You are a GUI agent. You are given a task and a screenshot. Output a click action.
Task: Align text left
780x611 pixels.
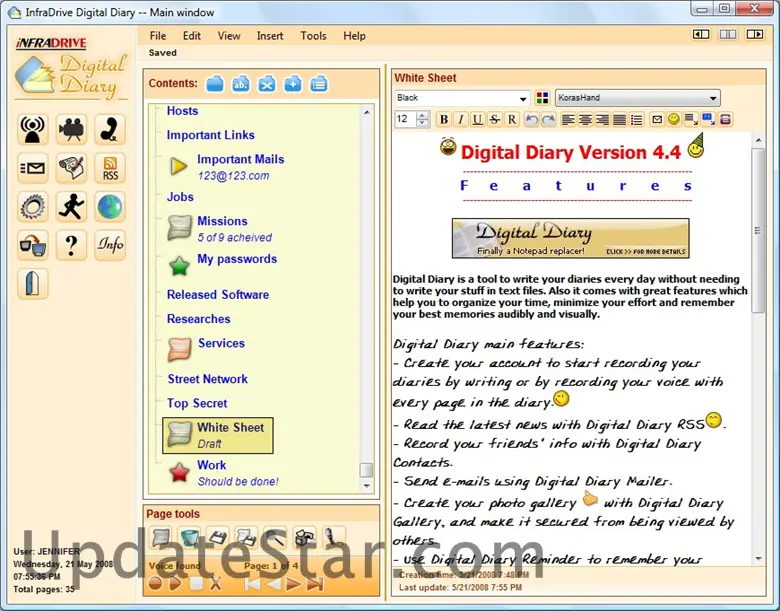tap(568, 119)
